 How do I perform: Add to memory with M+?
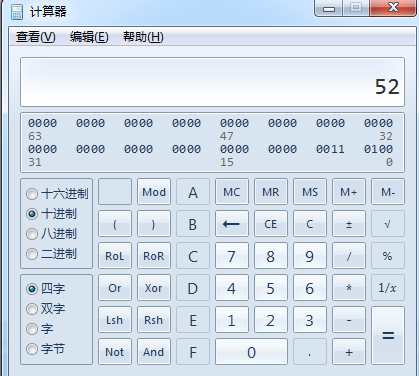[x=349, y=192]
